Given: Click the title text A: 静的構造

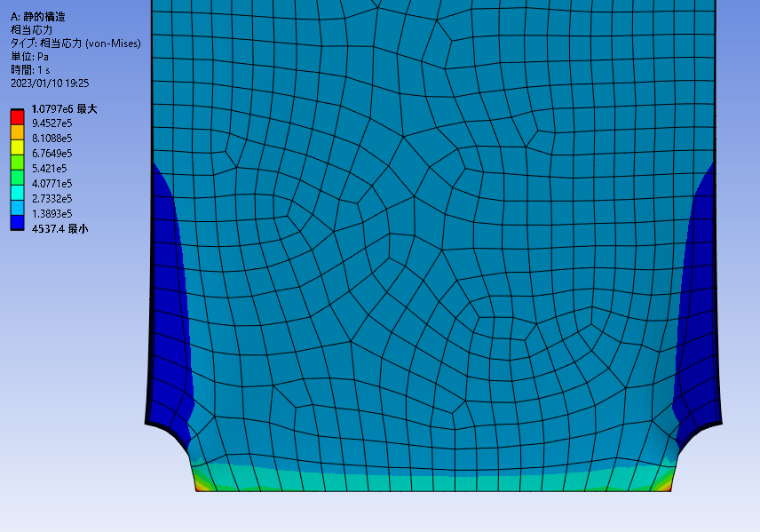Looking at the screenshot, I should pyautogui.click(x=38, y=17).
